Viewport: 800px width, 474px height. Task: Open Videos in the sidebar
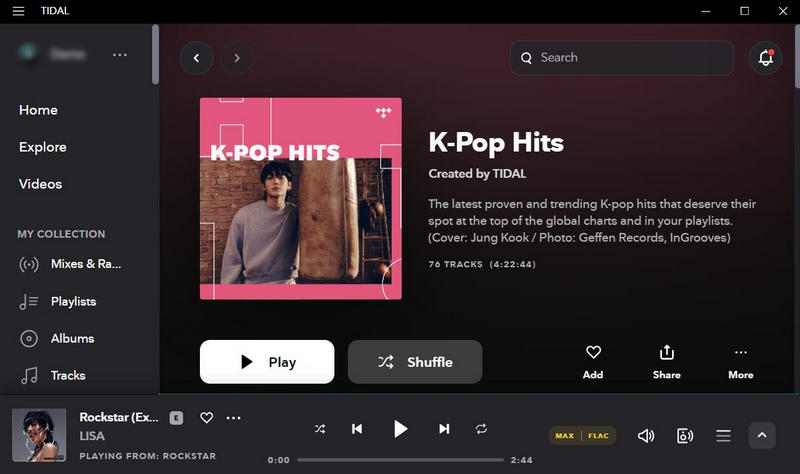pyautogui.click(x=40, y=184)
